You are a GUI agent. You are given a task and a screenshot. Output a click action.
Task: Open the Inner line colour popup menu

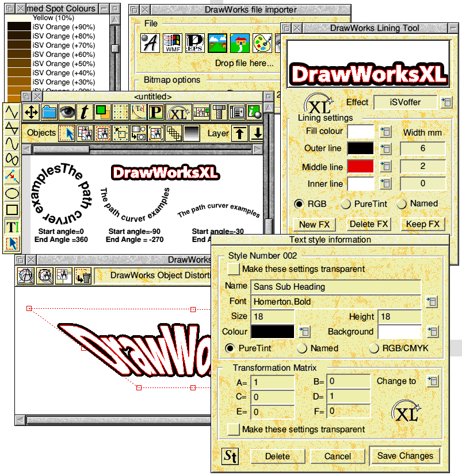coord(385,183)
